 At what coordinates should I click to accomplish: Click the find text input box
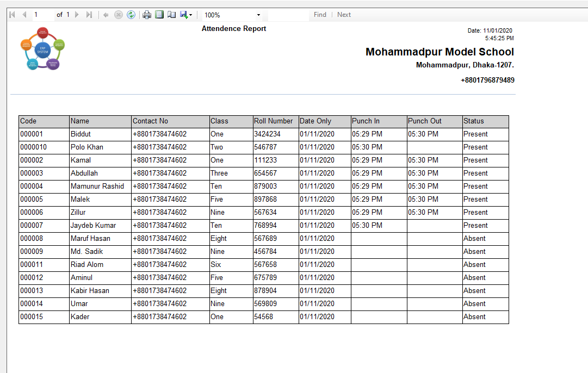(288, 15)
